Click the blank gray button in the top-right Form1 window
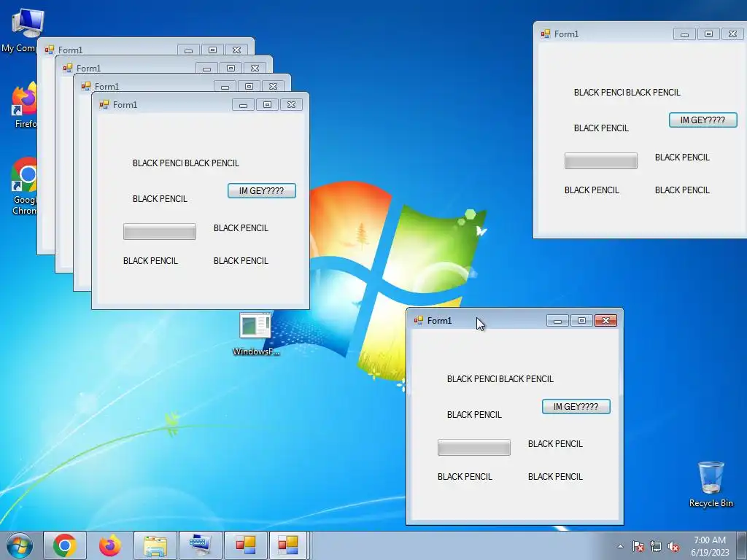747x560 pixels. [601, 161]
